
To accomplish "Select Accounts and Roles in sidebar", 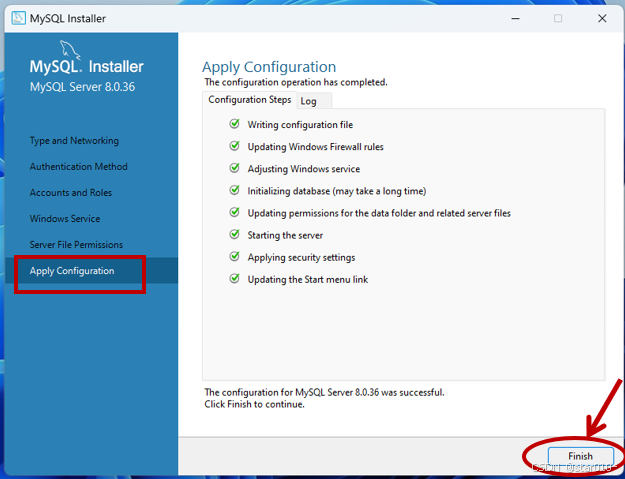I will click(x=71, y=192).
